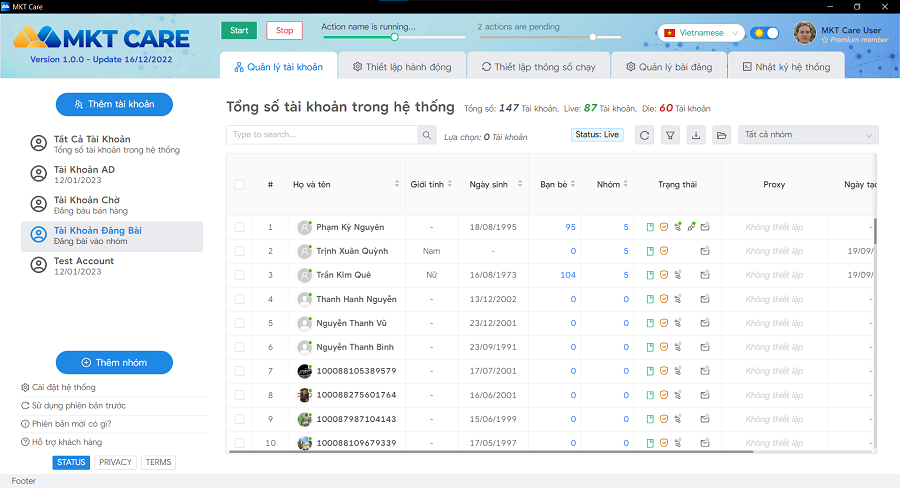Check the box for Nguyễn Thanh Vũ

239,323
